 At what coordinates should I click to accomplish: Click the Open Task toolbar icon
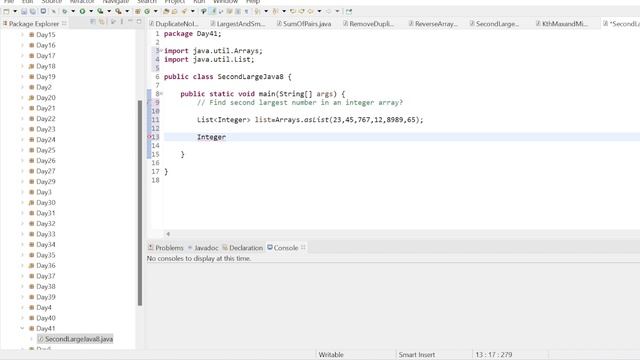tap(174, 11)
